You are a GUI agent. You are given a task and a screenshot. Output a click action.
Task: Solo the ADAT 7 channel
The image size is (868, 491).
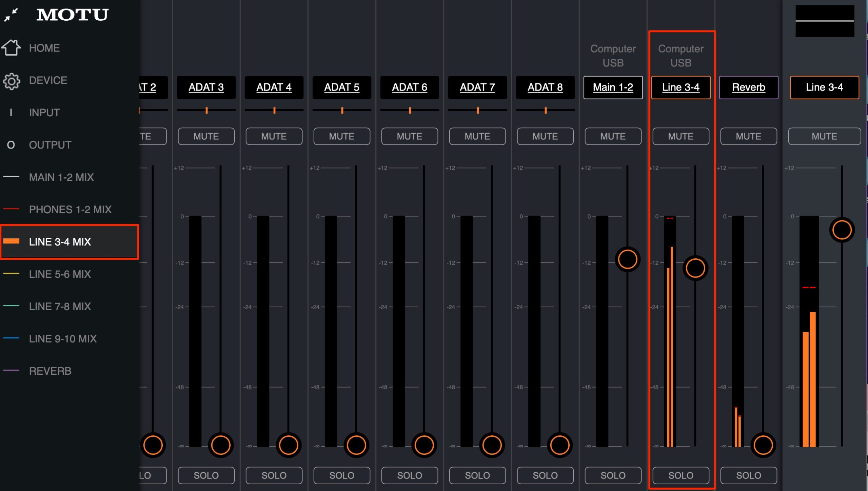point(477,475)
